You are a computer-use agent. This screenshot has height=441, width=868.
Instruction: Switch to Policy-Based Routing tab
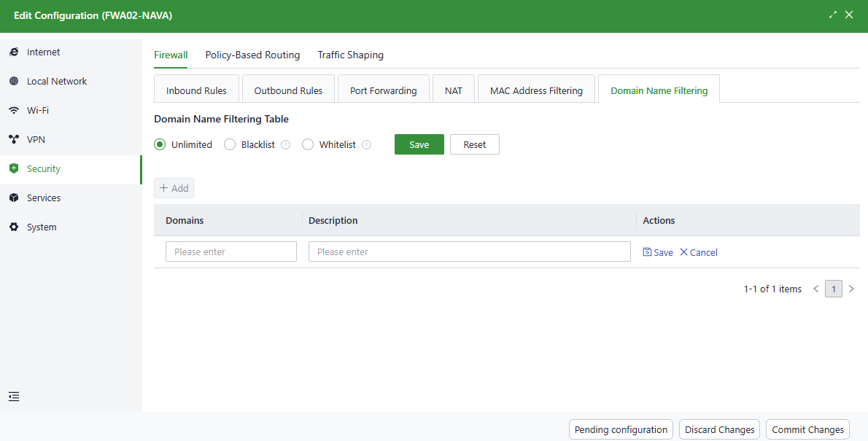click(252, 55)
